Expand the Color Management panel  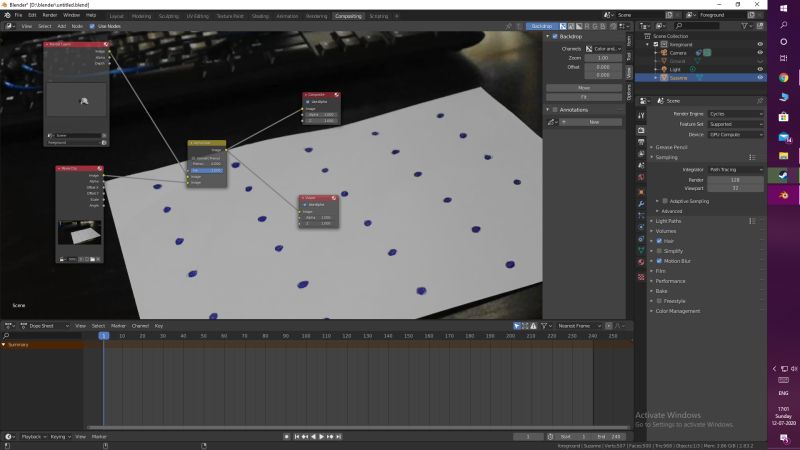click(x=677, y=311)
